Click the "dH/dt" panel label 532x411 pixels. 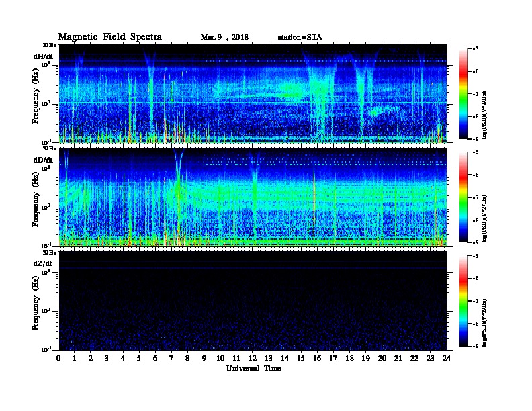point(43,56)
